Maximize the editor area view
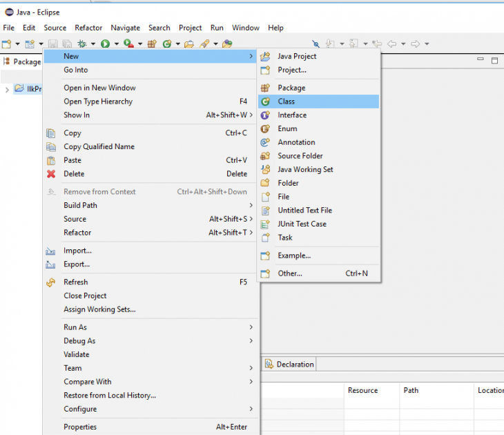 494,60
